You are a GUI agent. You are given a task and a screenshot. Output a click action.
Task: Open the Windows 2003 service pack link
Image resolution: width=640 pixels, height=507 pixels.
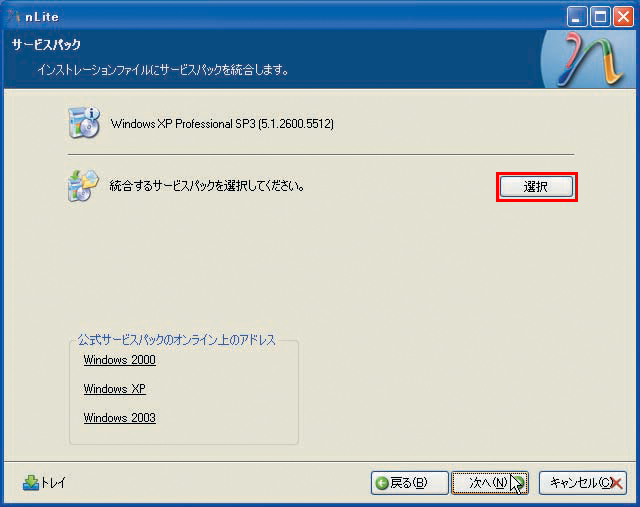(x=120, y=418)
